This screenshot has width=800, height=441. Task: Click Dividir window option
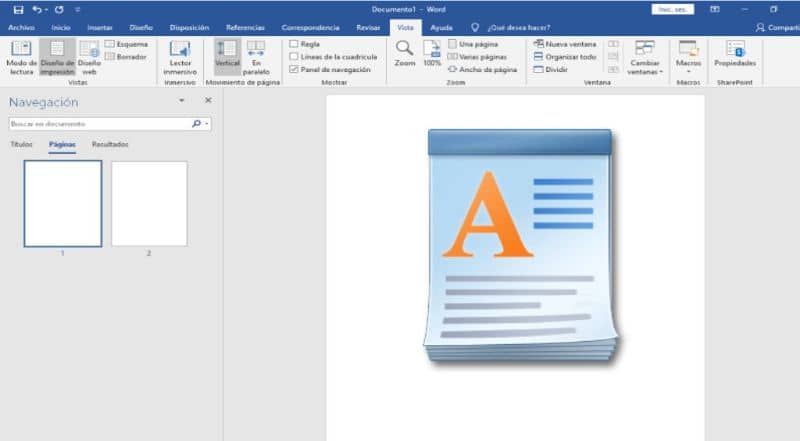pos(551,69)
